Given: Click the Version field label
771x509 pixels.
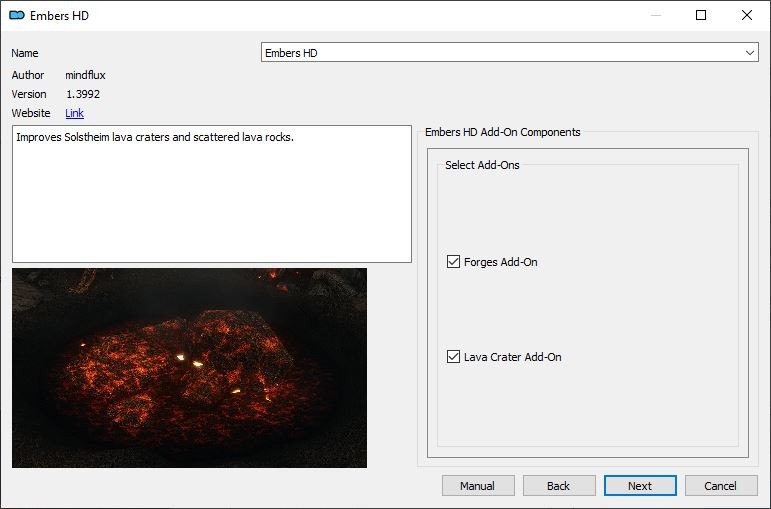Looking at the screenshot, I should tap(29, 94).
